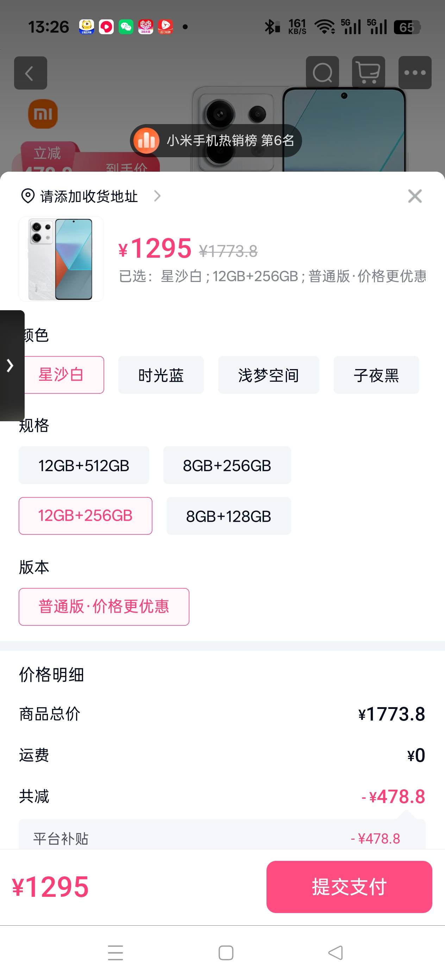Open the three-dot more menu

(415, 73)
